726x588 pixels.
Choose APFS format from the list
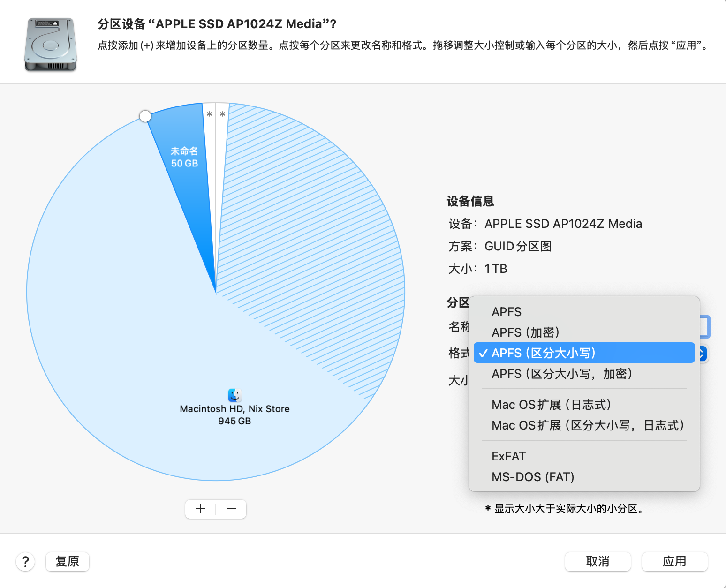click(507, 312)
